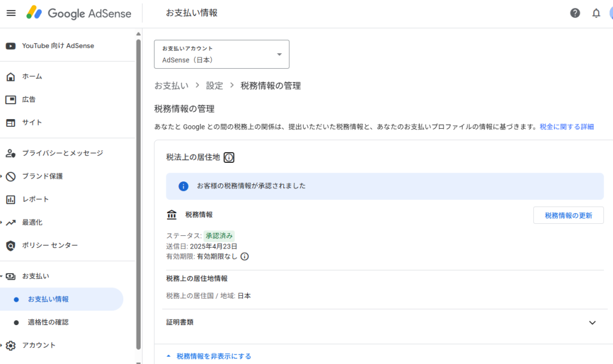Screen dimensions: 613x364
Task: Open プライバシーとメッセージ in sidebar
Action: tap(62, 153)
